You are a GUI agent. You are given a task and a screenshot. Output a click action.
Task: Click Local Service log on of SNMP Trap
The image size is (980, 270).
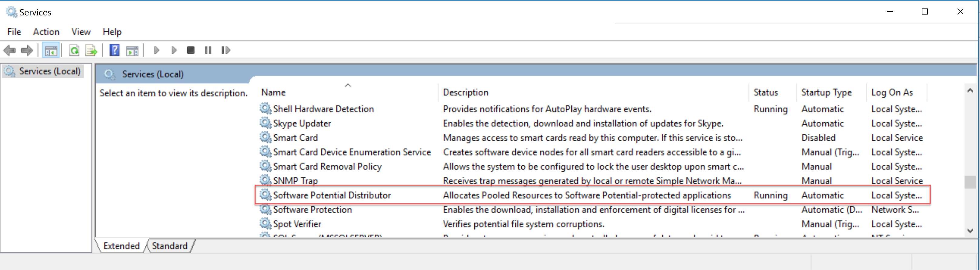(x=897, y=181)
